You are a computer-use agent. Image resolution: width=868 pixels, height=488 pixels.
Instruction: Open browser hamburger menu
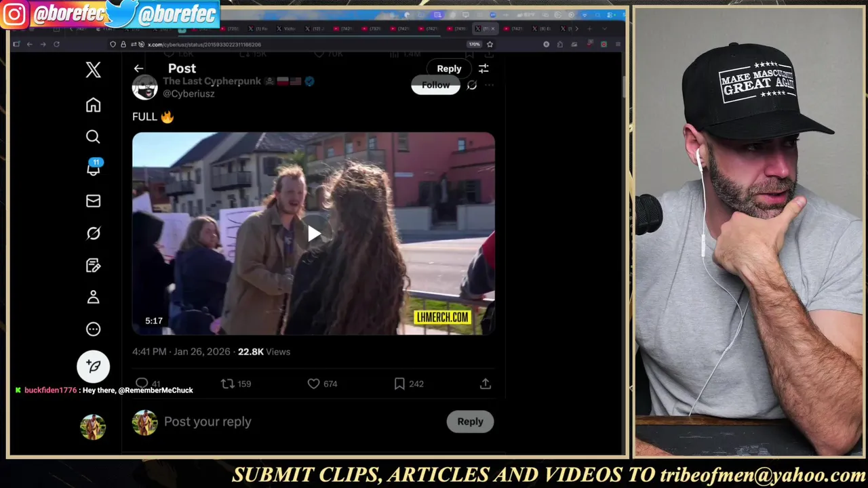618,44
